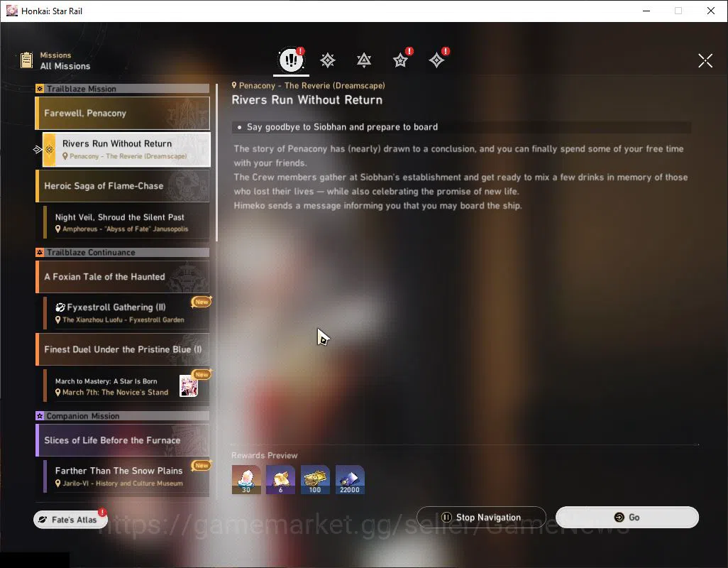Screen dimensions: 728x568
Task: Click the pin icon under Night Veil mission
Action: click(x=58, y=229)
